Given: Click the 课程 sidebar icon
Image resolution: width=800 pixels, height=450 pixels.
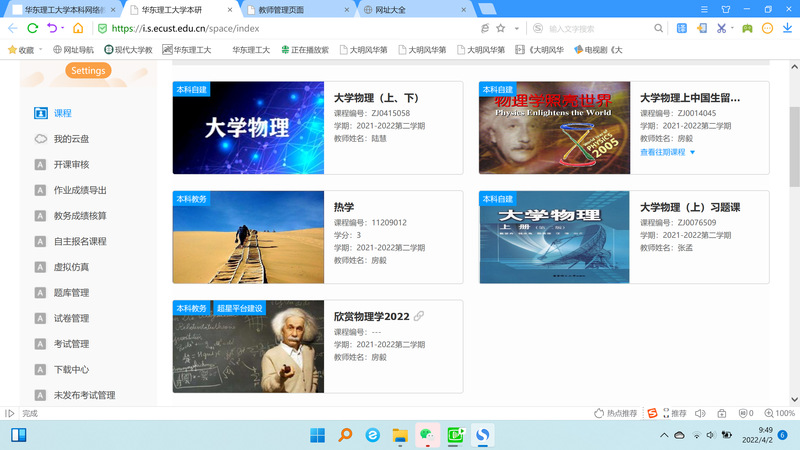Looking at the screenshot, I should [x=40, y=114].
